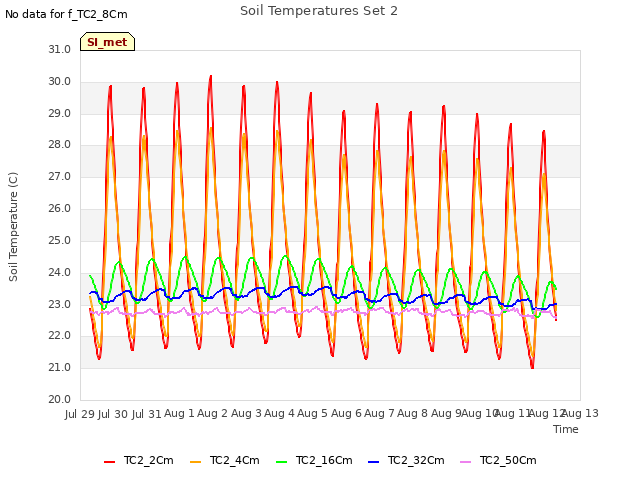Click the Jul 30 x-axis date label

[113, 414]
